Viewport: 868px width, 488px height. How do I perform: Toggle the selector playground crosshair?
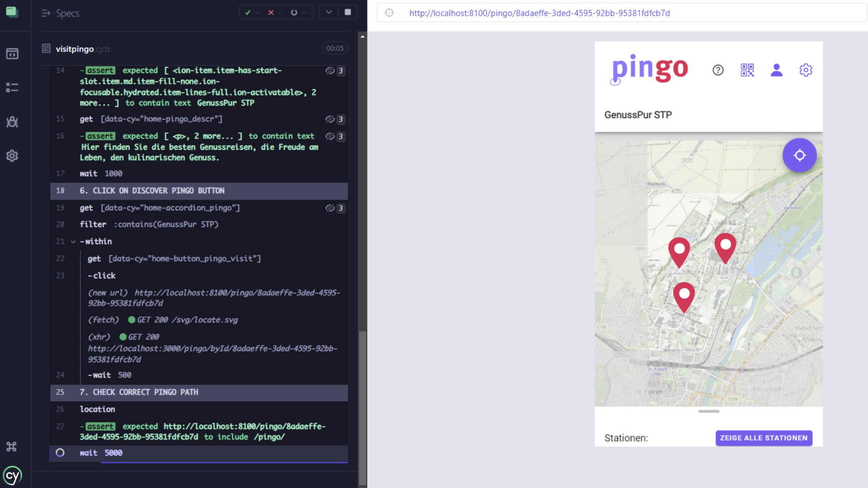389,13
